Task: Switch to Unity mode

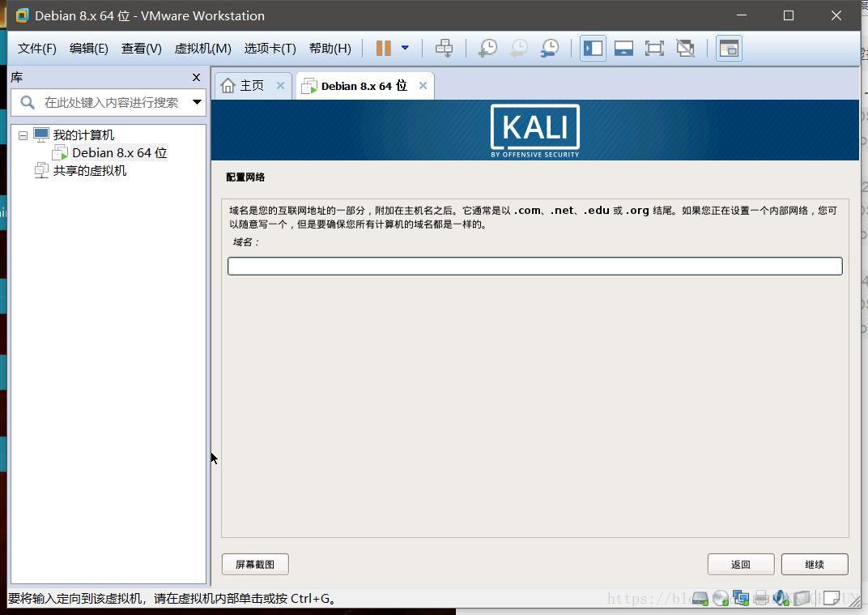Action: [x=685, y=48]
